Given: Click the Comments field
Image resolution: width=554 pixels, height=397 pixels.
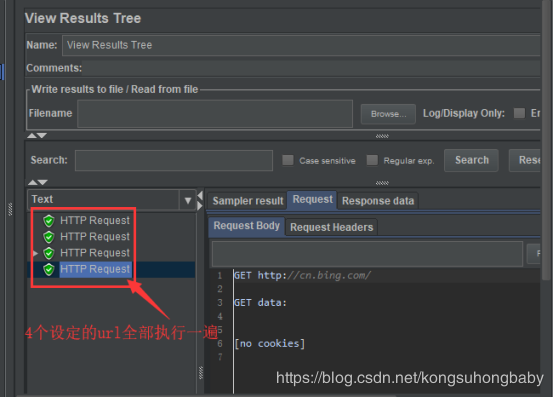Looking at the screenshot, I should 311,68.
